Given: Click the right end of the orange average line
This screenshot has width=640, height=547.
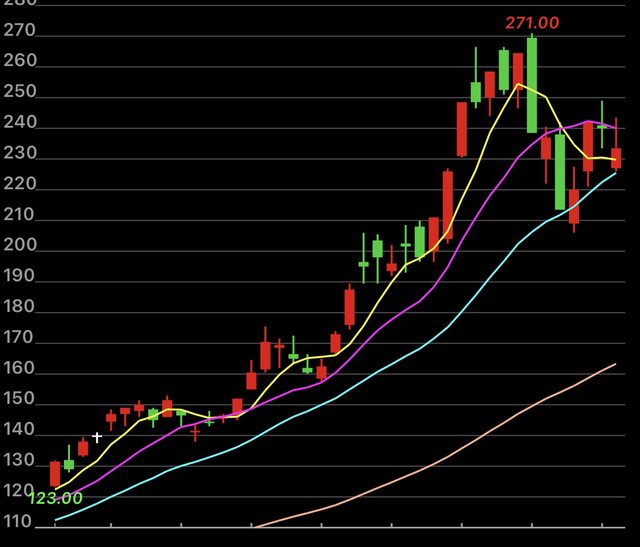Looking at the screenshot, I should 614,364.
